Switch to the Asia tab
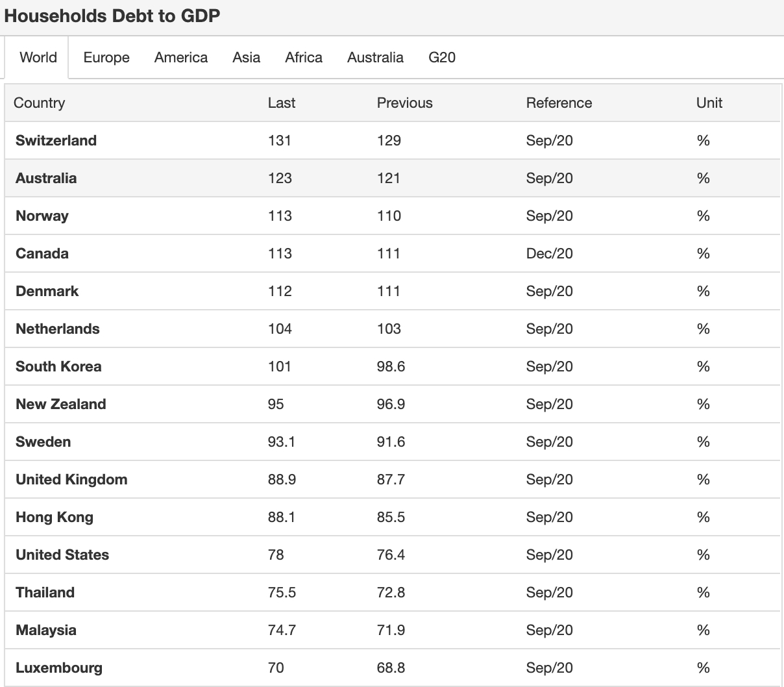The width and height of the screenshot is (784, 687). click(x=247, y=58)
